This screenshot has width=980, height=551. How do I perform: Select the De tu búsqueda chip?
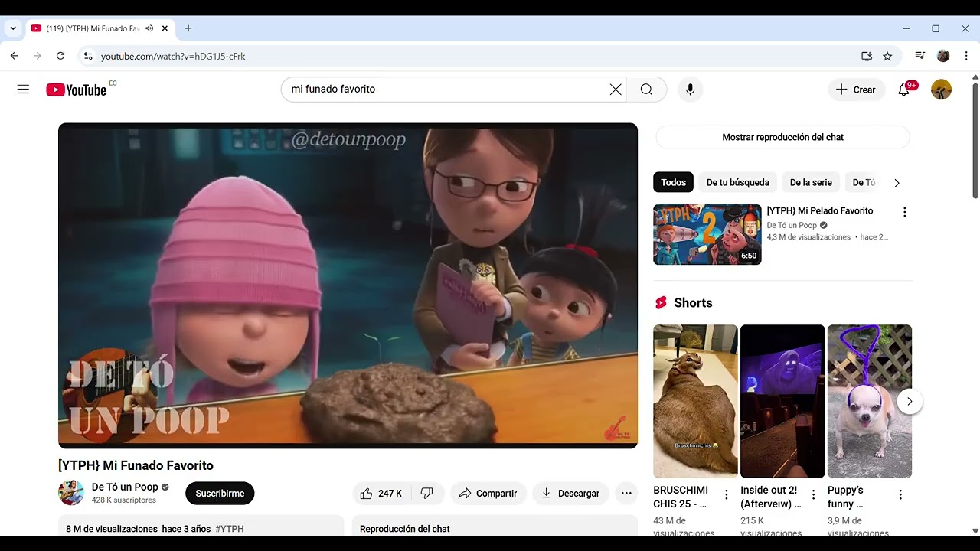[738, 182]
